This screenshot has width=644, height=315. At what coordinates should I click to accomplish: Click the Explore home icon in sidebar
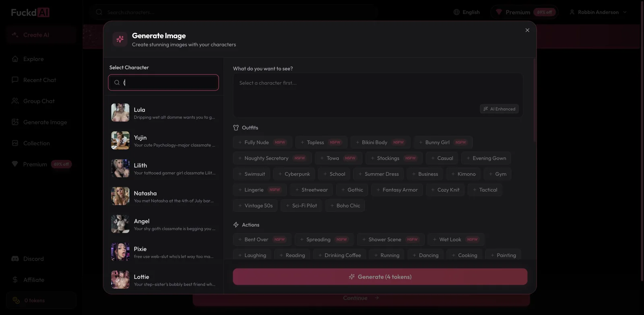[x=15, y=59]
